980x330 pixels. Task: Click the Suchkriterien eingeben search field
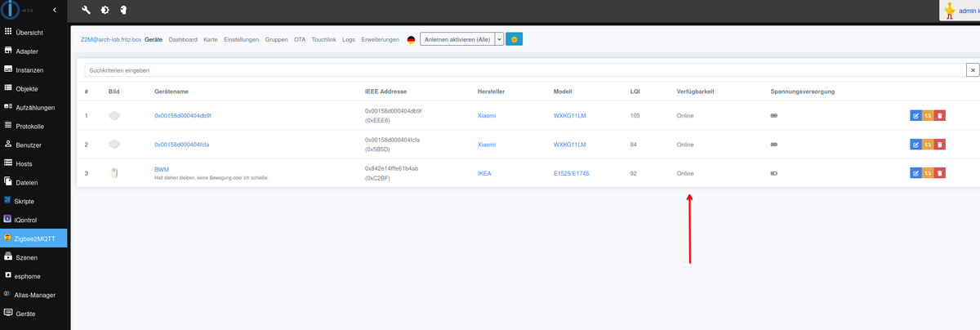(525, 71)
